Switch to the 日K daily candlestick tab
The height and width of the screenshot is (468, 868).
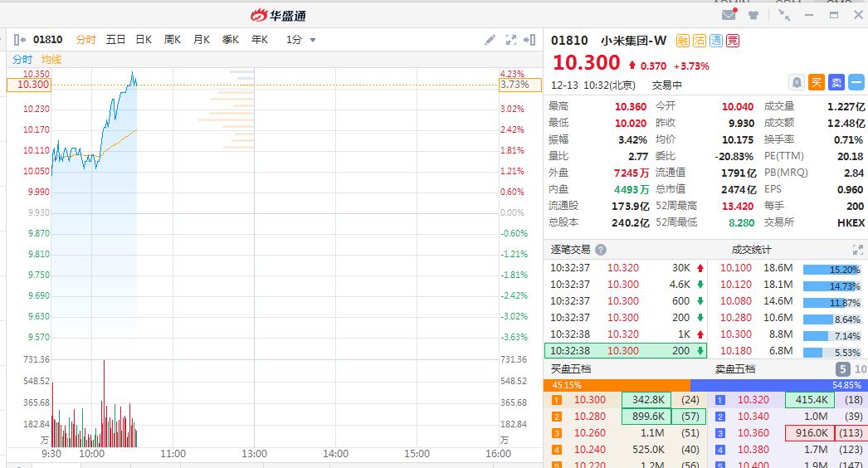(144, 39)
